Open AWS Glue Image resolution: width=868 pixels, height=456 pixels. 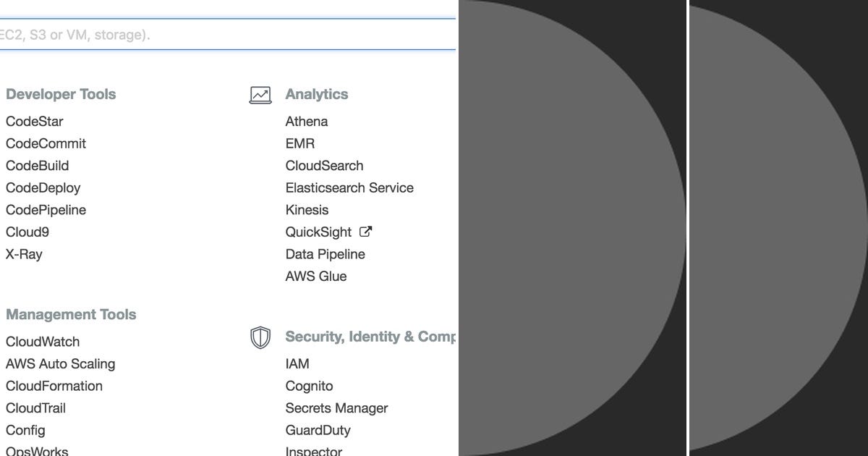point(316,276)
